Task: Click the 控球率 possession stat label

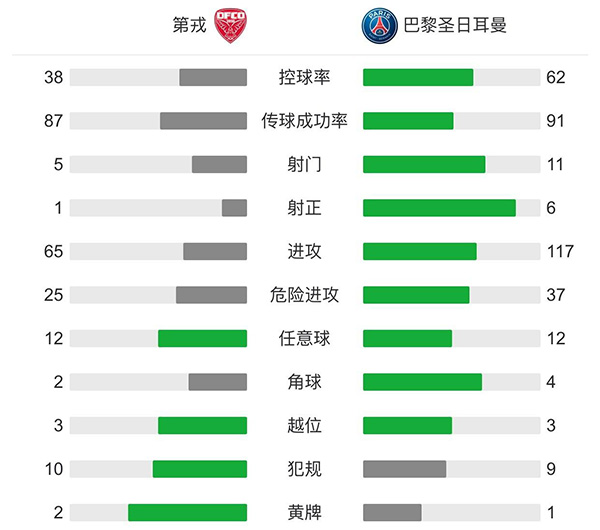Action: point(305,77)
